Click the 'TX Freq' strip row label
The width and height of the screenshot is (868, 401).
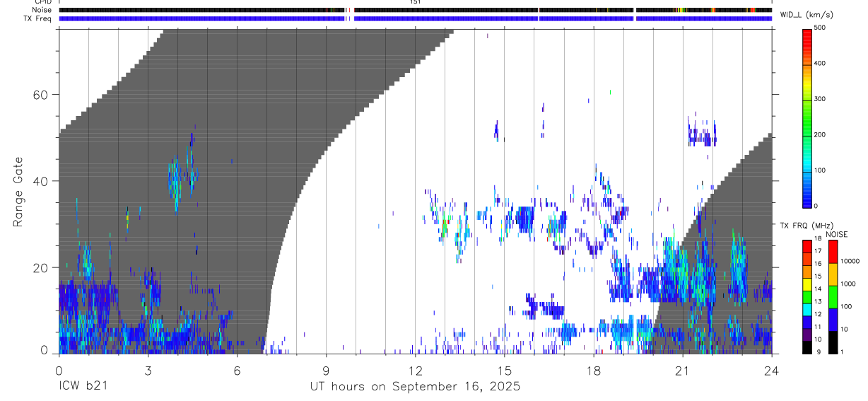pos(38,18)
